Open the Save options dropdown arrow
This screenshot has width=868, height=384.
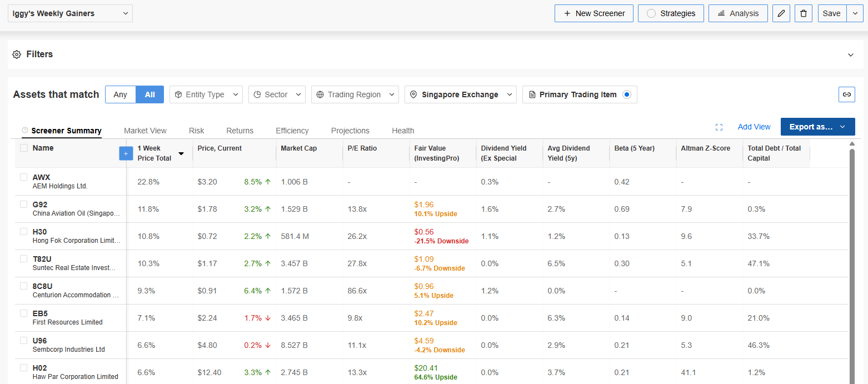click(x=855, y=13)
